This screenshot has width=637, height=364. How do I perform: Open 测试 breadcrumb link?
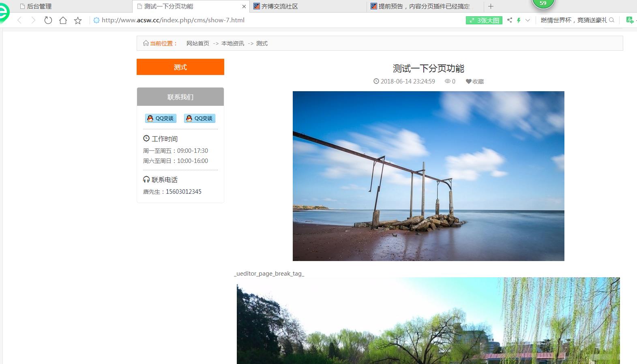click(262, 43)
